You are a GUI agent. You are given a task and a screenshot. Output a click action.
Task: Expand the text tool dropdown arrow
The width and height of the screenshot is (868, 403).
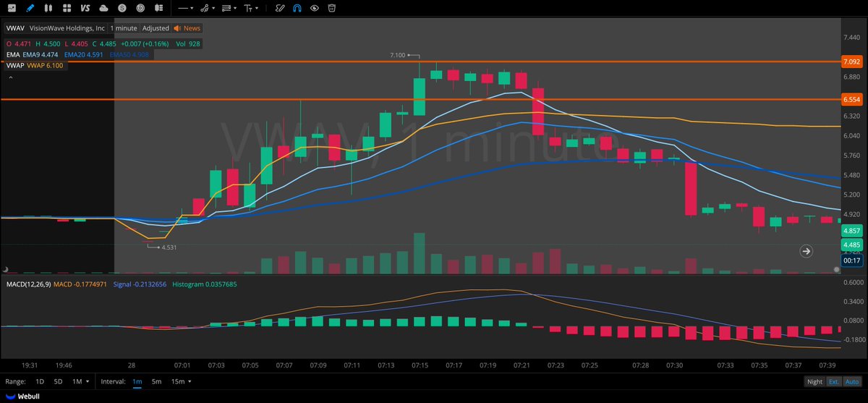point(258,9)
